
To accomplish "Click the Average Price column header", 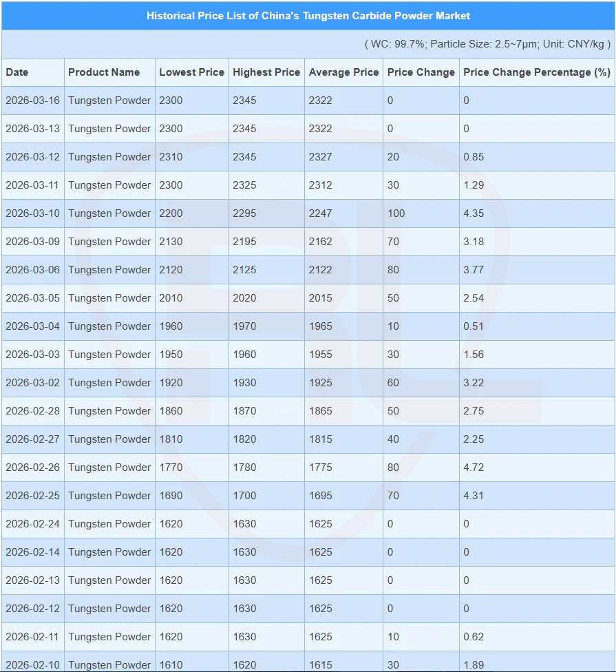I will pyautogui.click(x=343, y=72).
